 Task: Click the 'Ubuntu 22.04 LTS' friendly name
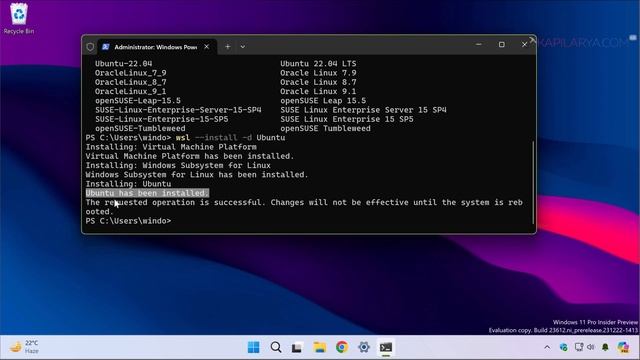318,64
